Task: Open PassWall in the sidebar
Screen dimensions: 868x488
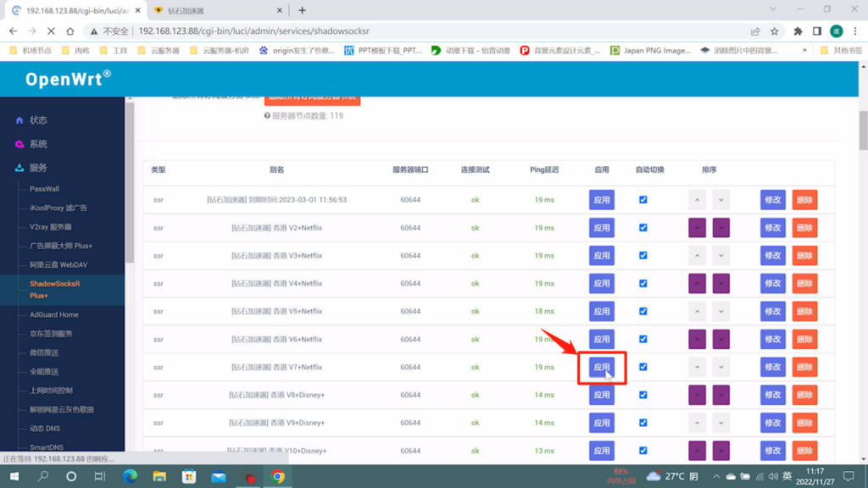Action: [44, 189]
